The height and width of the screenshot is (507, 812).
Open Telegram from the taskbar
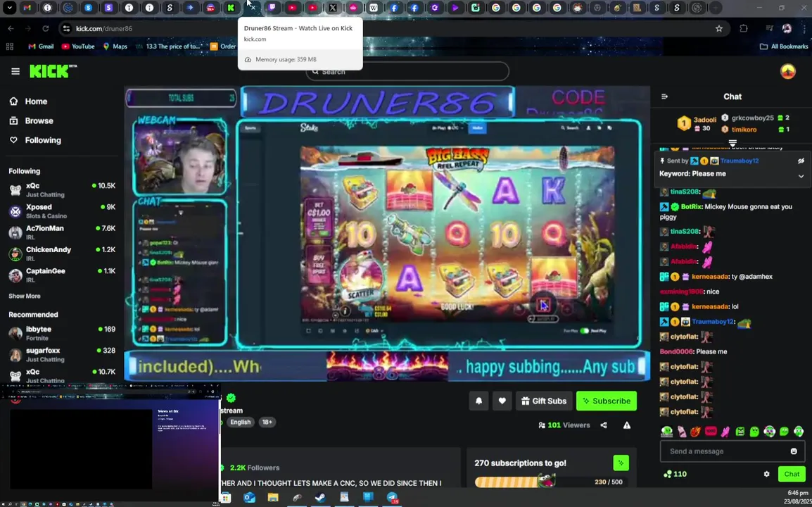click(x=392, y=498)
